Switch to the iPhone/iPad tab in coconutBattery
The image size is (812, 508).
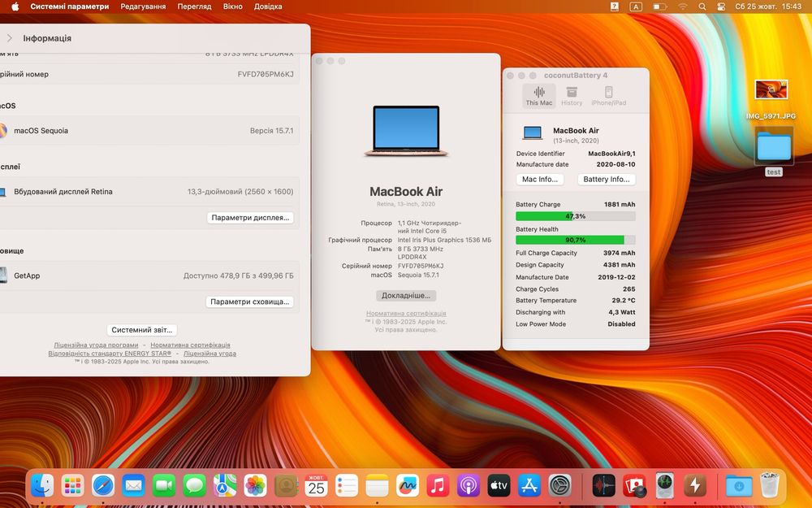pos(608,97)
